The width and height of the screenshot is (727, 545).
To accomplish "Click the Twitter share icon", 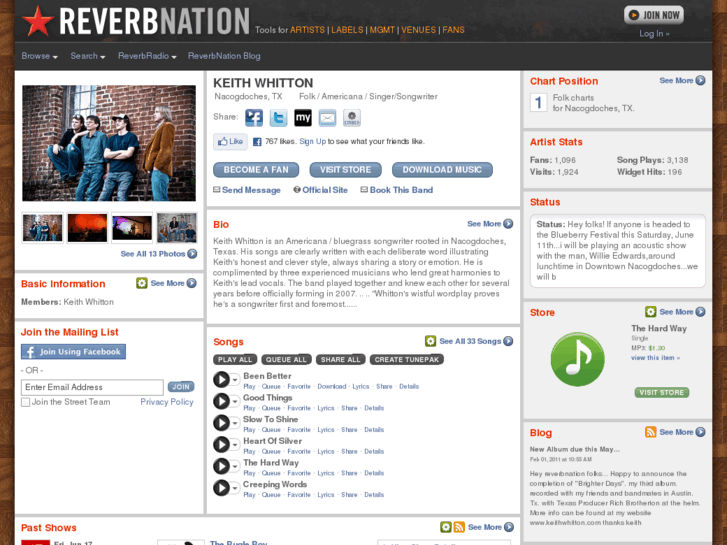I will (278, 118).
